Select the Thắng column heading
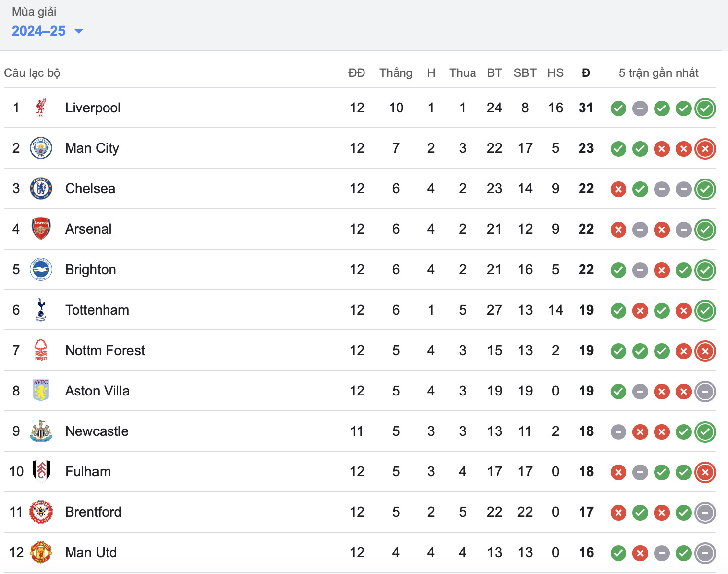 click(x=396, y=72)
